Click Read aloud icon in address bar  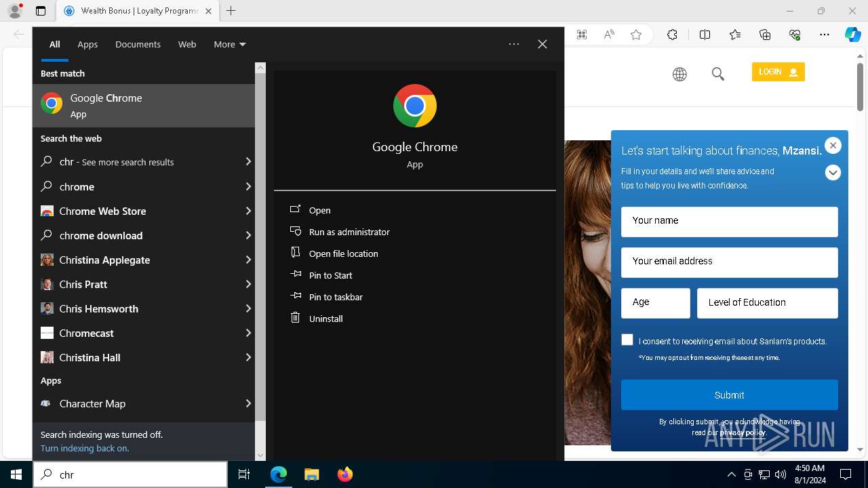tap(609, 35)
